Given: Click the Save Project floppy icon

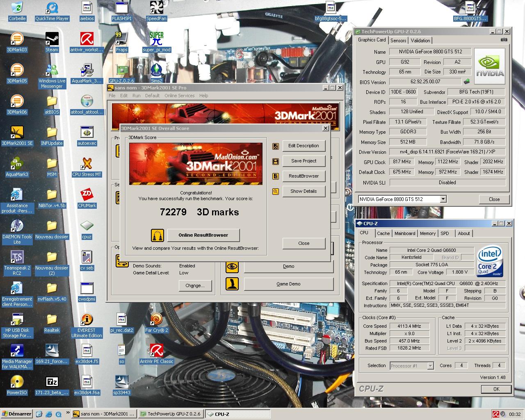Looking at the screenshot, I should [x=276, y=161].
